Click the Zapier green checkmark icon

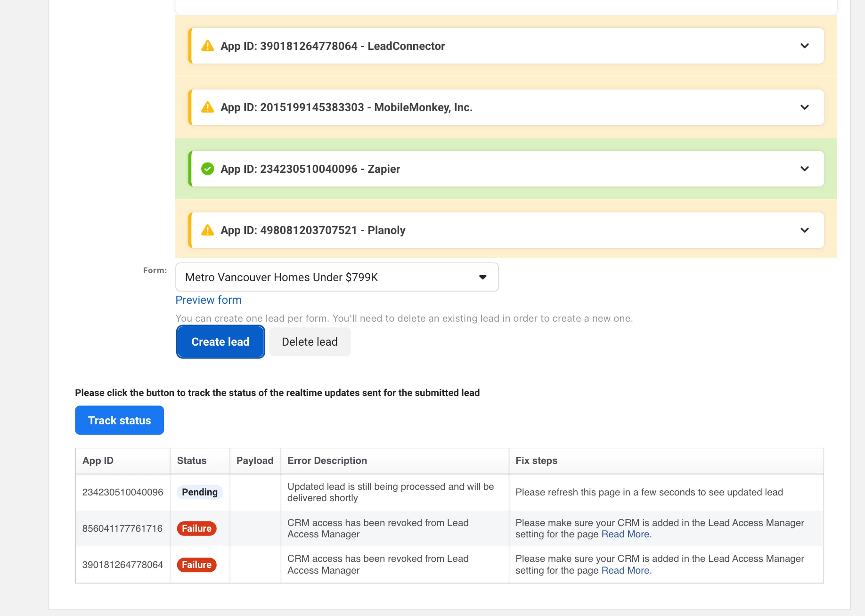pos(207,169)
